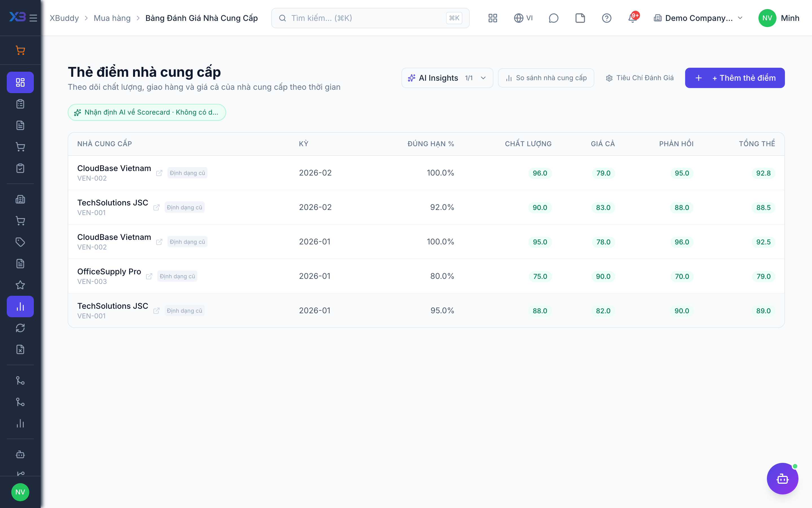Switch language via the VI globe selector
The image size is (812, 508).
point(523,18)
